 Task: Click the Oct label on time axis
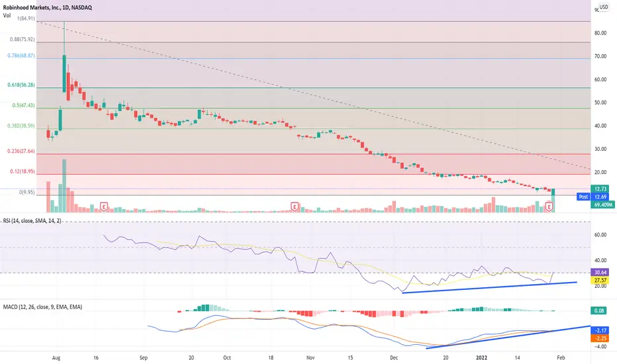pos(227,357)
